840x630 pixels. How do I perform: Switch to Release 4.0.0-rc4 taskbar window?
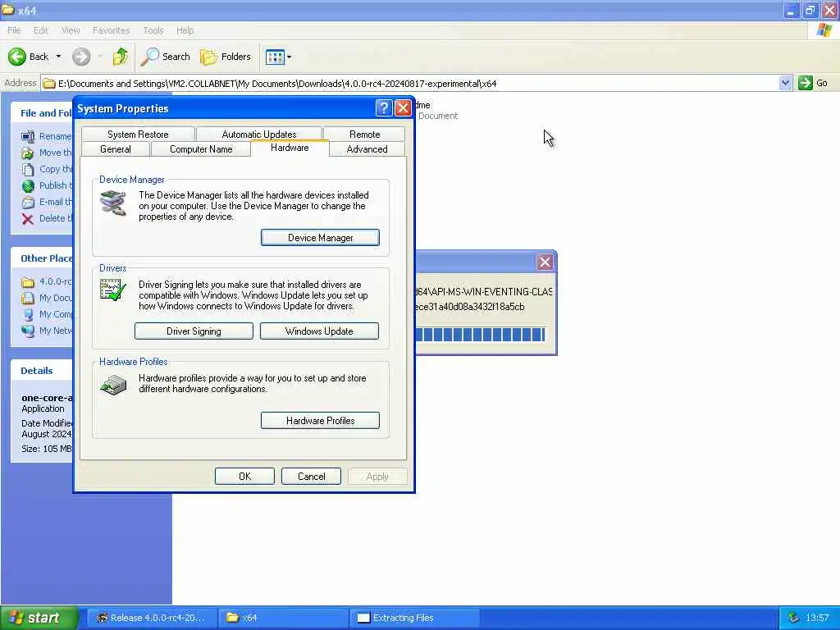152,618
